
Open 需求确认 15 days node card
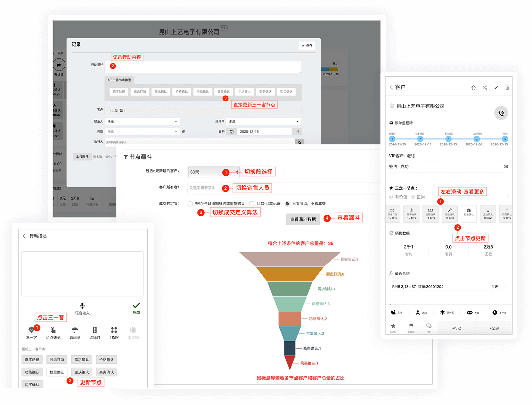click(x=411, y=214)
